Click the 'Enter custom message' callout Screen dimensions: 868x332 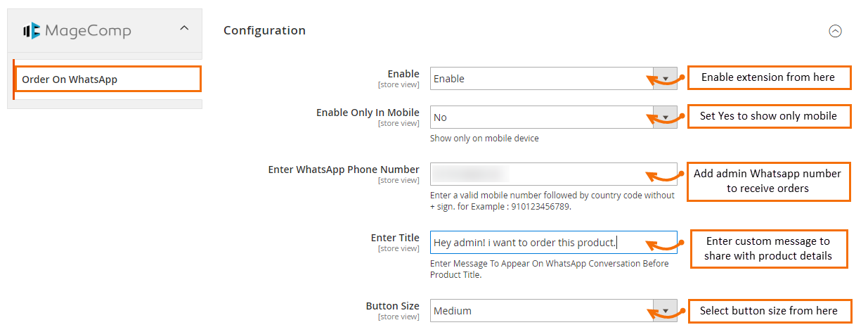tap(767, 249)
